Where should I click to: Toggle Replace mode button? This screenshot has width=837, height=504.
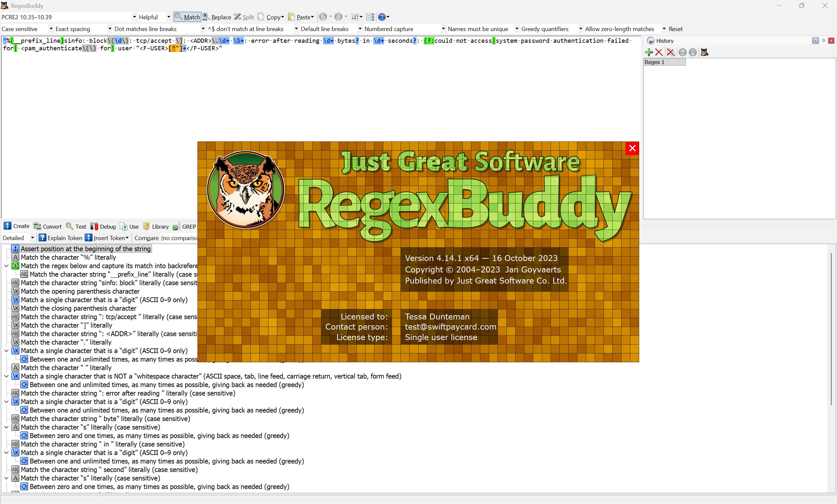click(x=217, y=17)
